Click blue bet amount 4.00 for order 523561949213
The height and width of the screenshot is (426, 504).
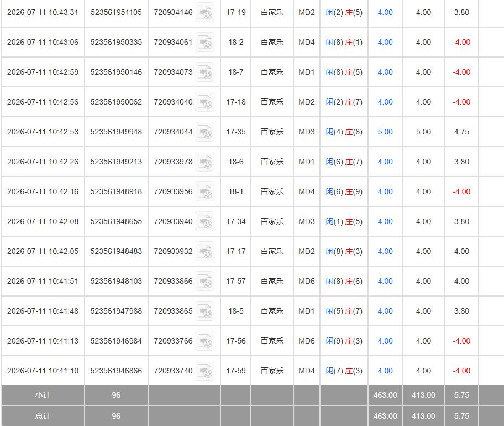click(x=385, y=162)
